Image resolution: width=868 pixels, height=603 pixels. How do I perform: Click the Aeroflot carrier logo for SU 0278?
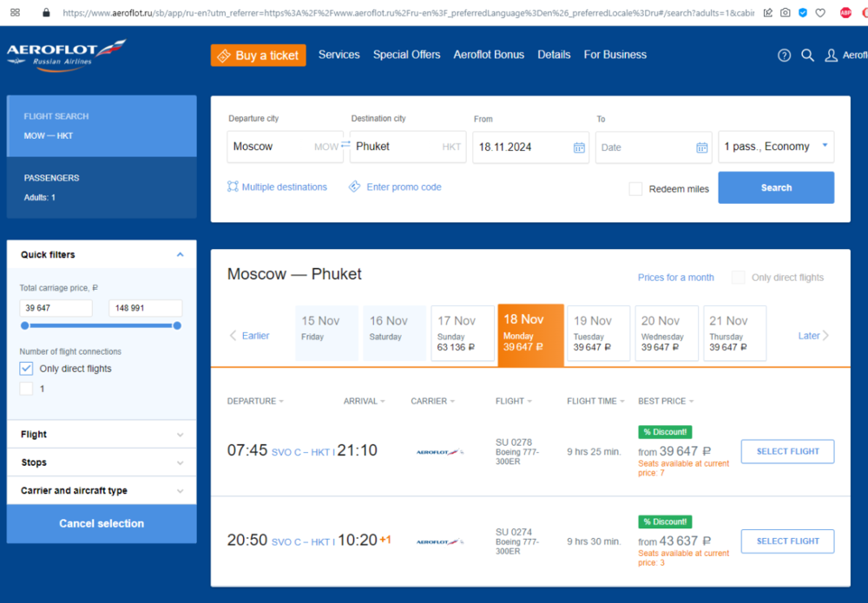[x=440, y=452]
